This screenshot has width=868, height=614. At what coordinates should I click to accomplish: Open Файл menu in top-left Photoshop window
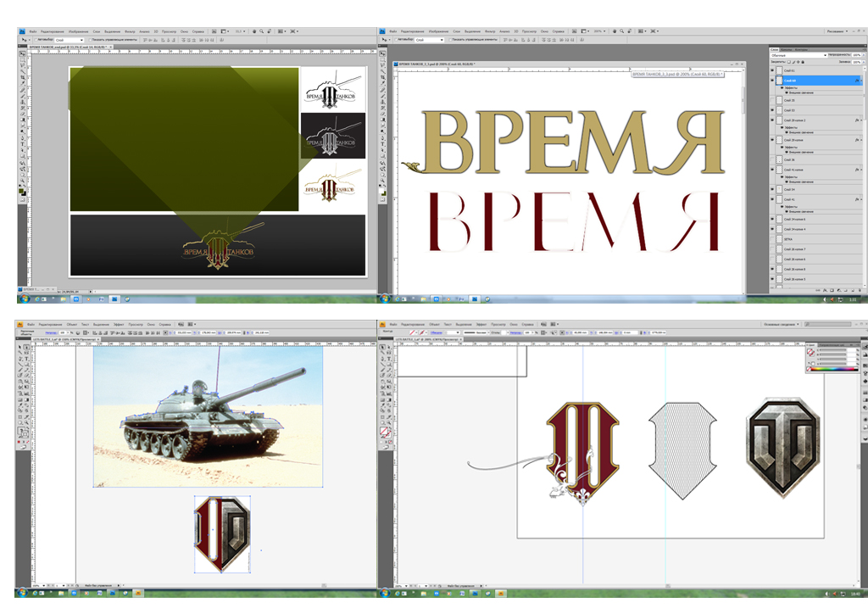(32, 31)
